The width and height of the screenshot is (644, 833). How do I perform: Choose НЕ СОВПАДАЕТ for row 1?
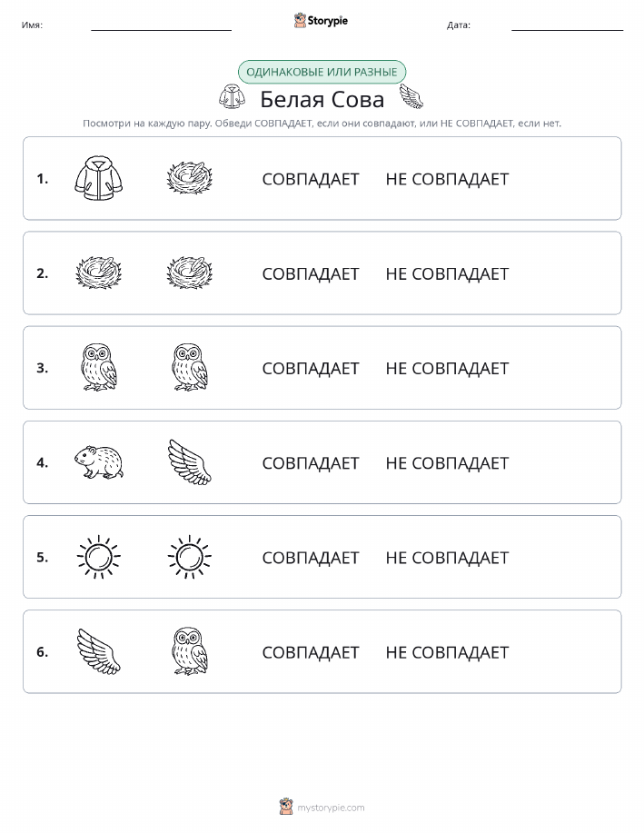coord(447,179)
